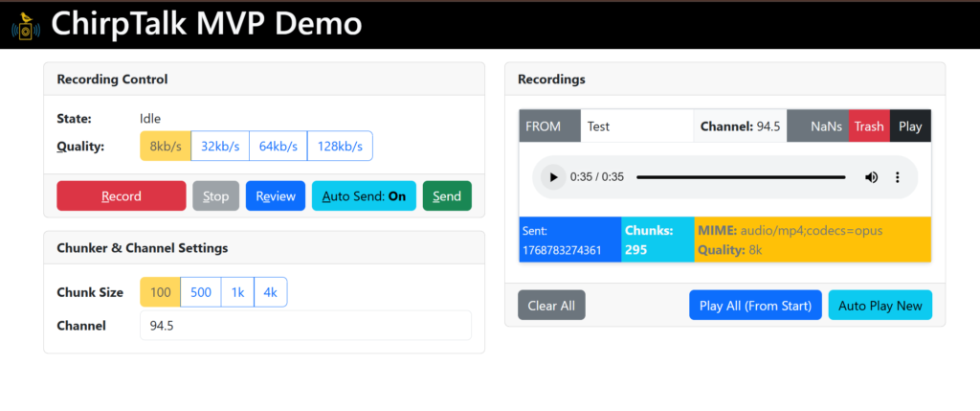Switch quality to 128kb/s
This screenshot has width=980, height=411.
(x=340, y=147)
